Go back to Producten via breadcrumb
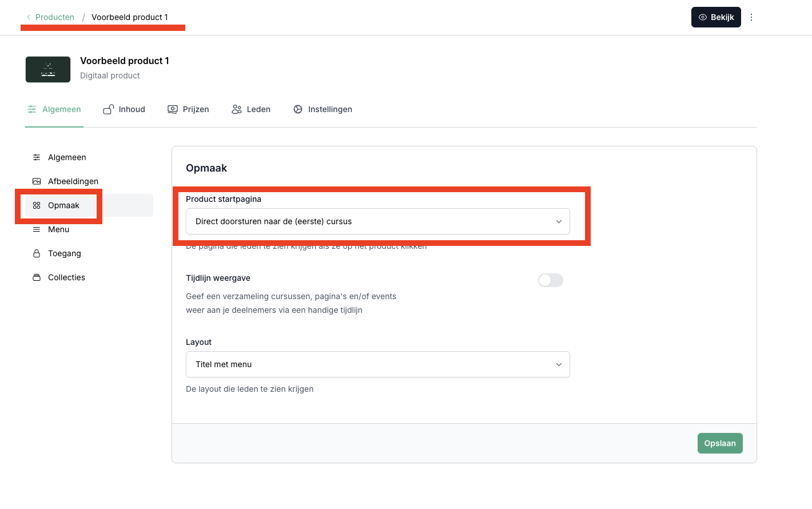Screen dimensions: 812x509 click(x=55, y=17)
